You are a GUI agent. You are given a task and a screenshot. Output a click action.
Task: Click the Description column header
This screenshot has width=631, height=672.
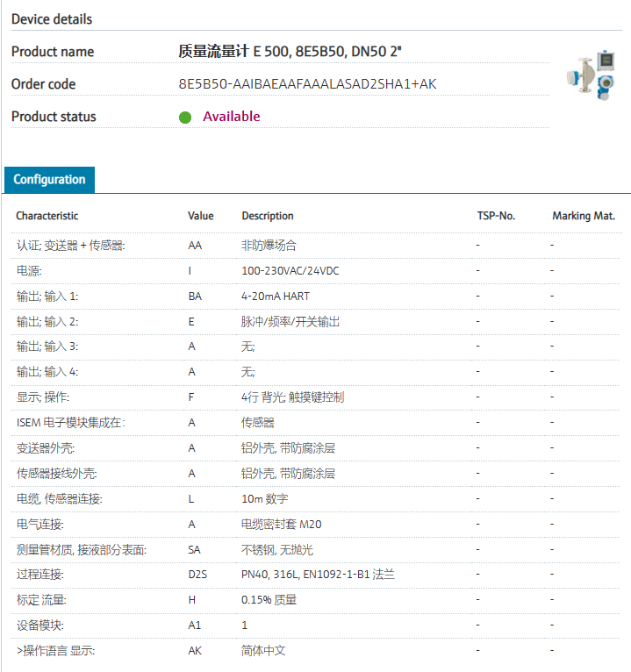click(268, 216)
